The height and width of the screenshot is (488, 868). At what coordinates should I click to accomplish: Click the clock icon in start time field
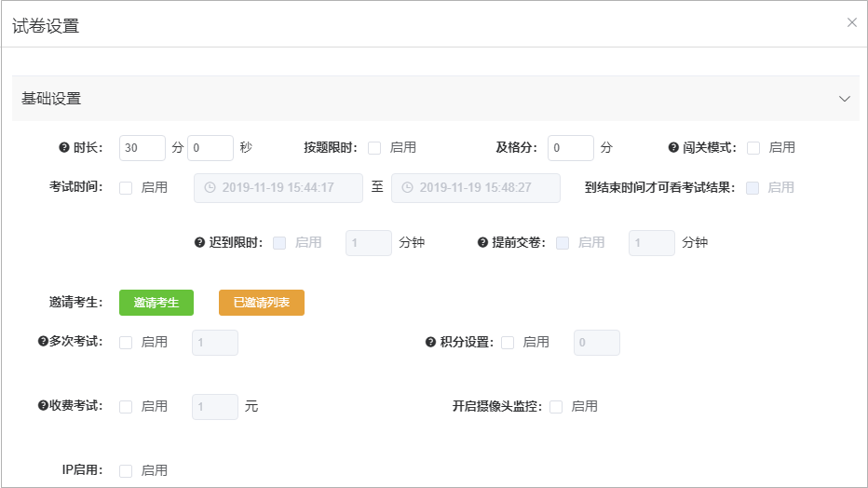pos(210,187)
